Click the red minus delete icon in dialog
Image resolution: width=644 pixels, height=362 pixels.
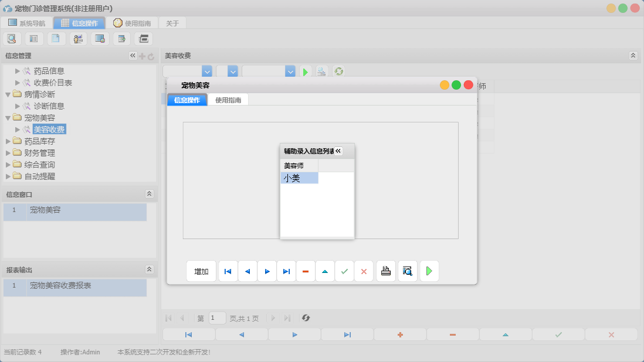(x=306, y=271)
